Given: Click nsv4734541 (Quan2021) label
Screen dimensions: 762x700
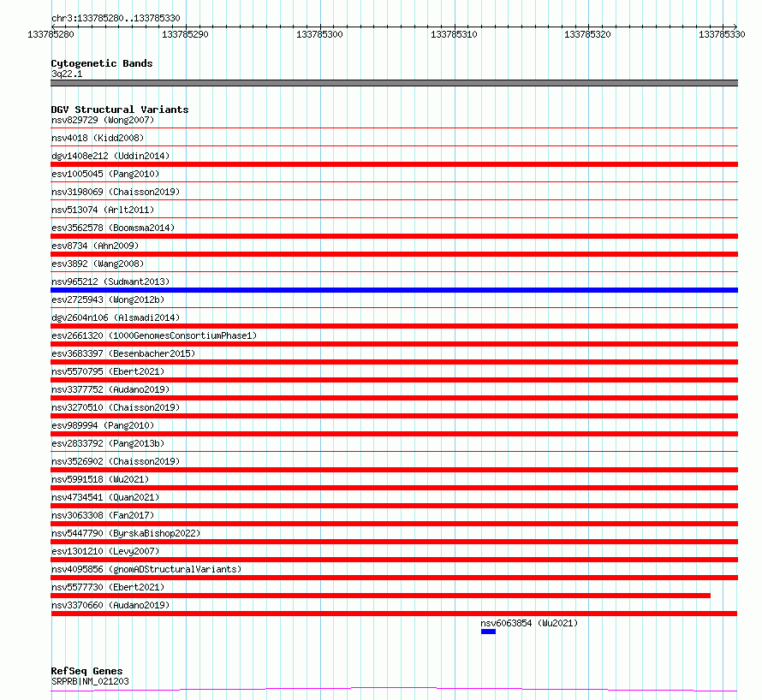Looking at the screenshot, I should point(105,497).
